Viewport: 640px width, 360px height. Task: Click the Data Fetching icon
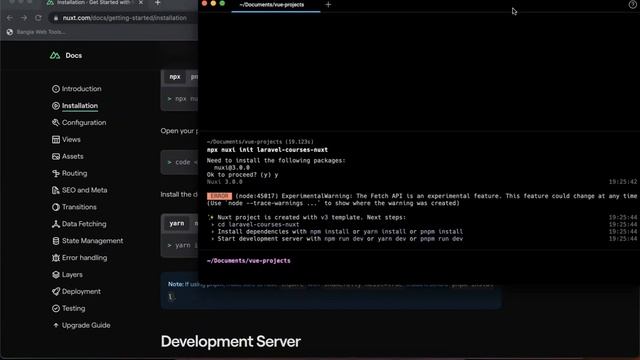pos(56,224)
